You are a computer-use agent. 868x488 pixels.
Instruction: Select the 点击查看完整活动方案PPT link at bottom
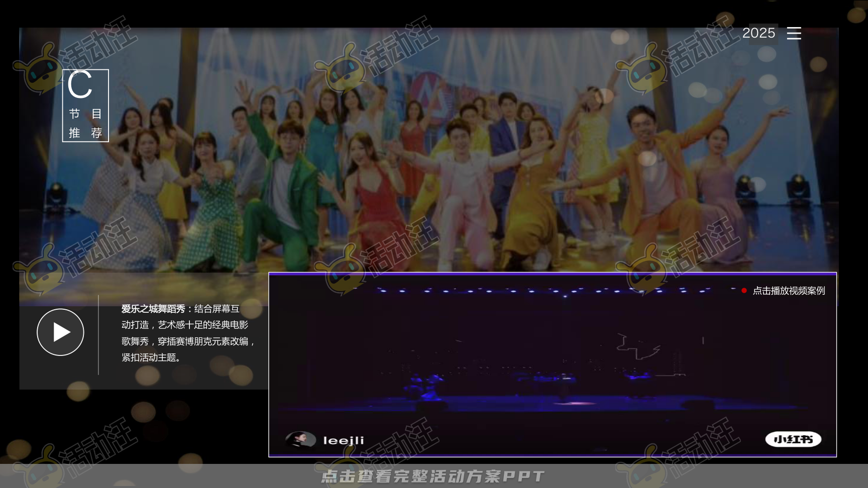[433, 476]
